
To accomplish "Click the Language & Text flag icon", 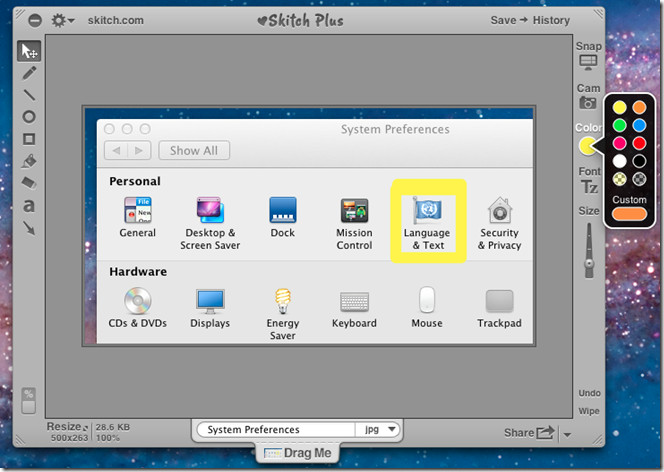I will click(427, 210).
